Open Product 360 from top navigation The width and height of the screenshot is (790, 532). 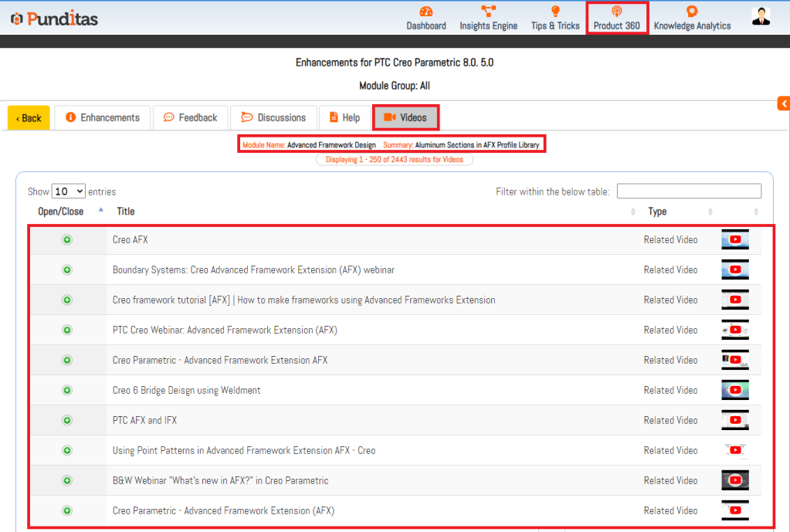[616, 18]
